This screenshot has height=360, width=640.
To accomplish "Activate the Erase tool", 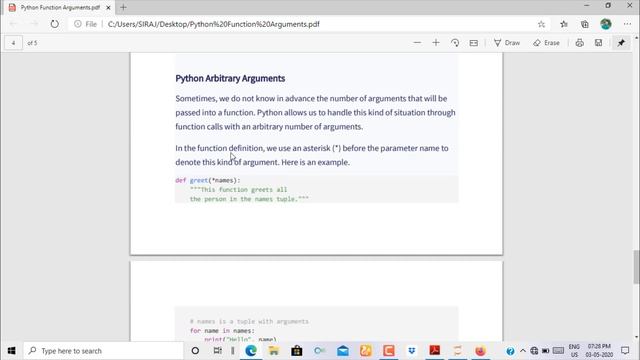I will point(546,43).
